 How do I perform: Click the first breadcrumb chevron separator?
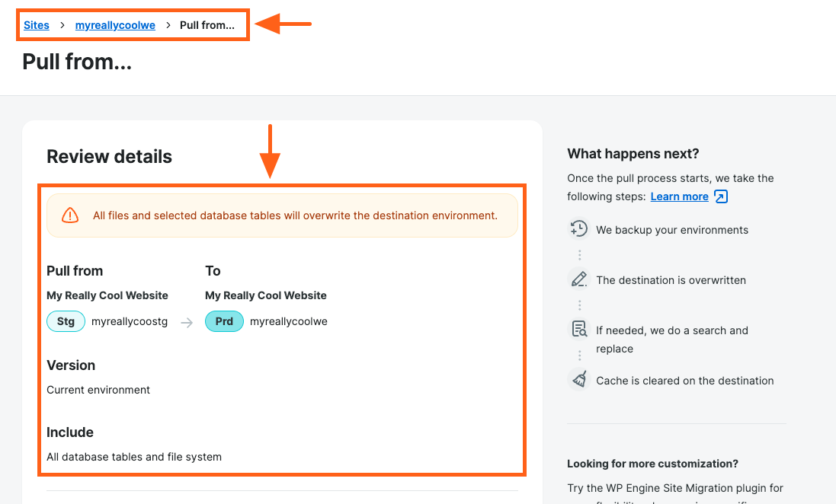62,25
